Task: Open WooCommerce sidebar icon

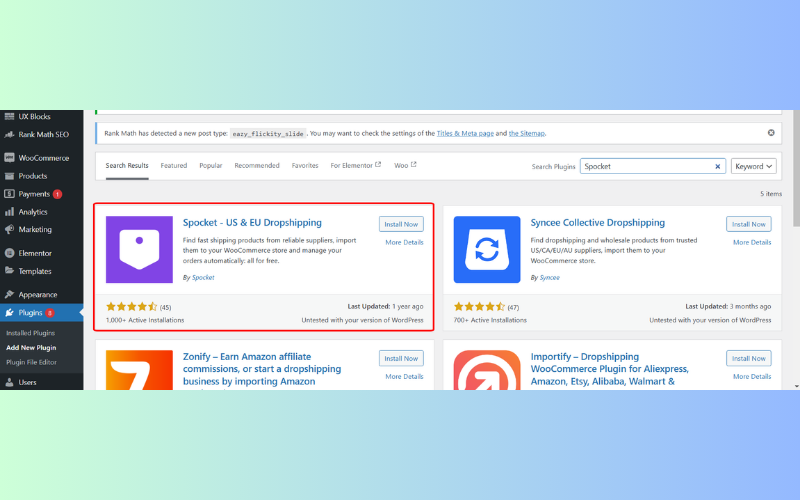Action: point(9,158)
